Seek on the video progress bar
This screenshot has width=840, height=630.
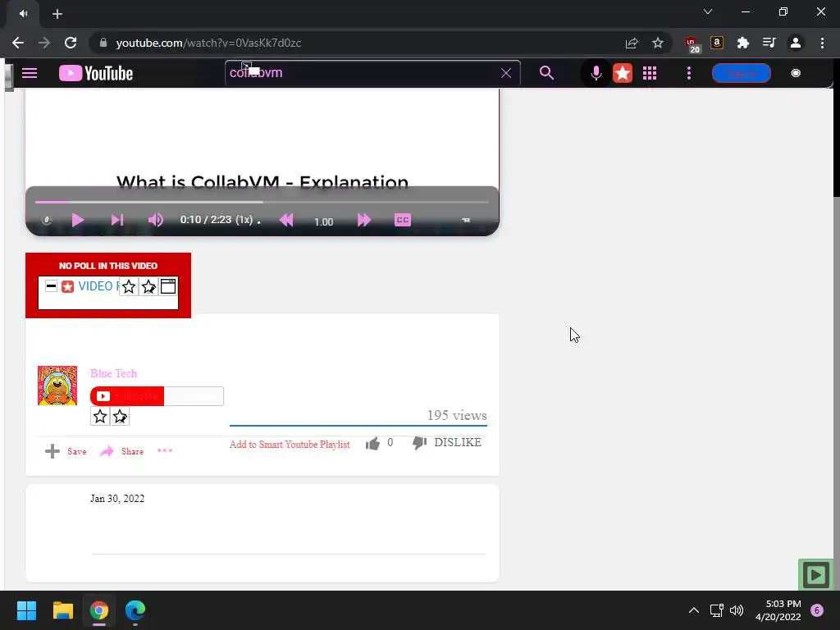pos(262,202)
